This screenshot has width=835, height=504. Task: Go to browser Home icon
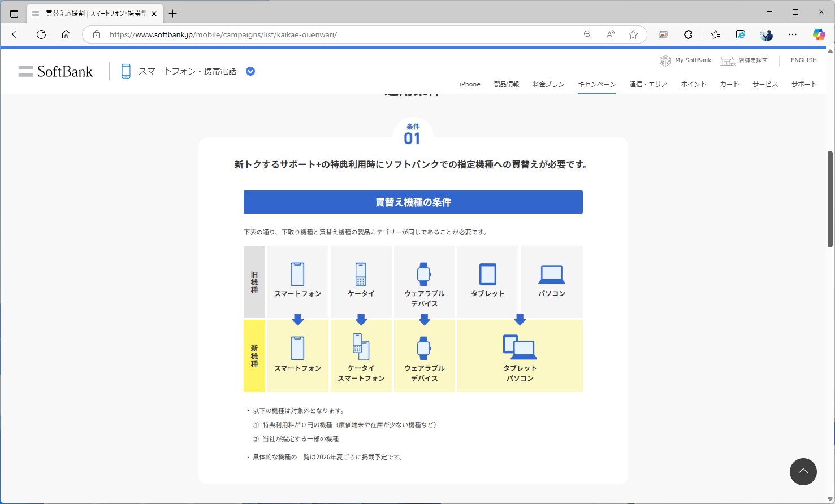tap(66, 34)
